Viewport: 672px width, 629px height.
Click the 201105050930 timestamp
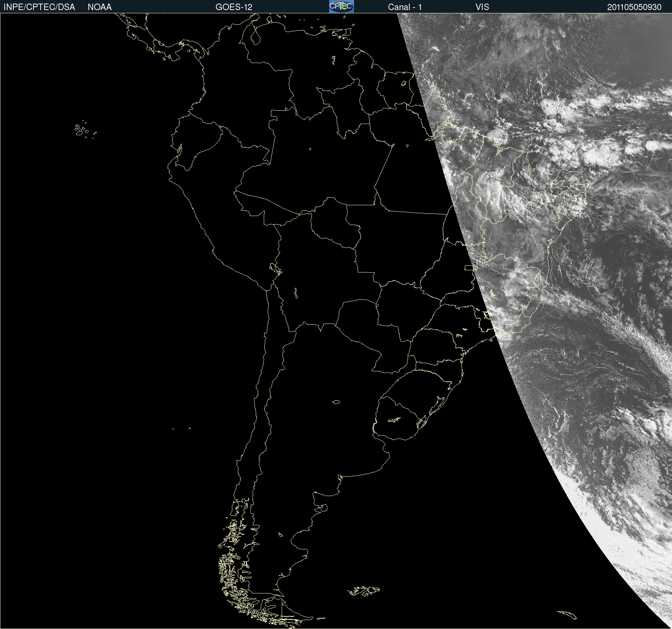[634, 7]
